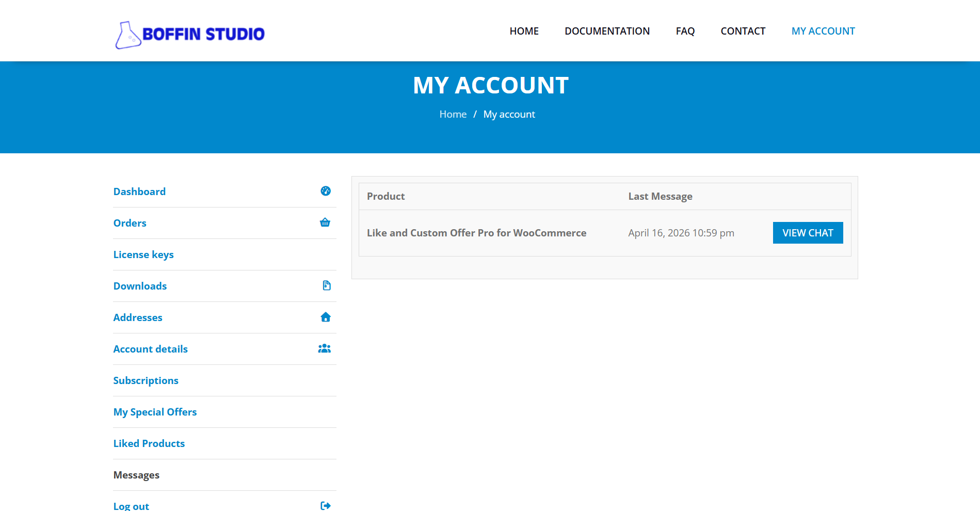
Task: Click the Dashboard gauge icon
Action: (325, 191)
